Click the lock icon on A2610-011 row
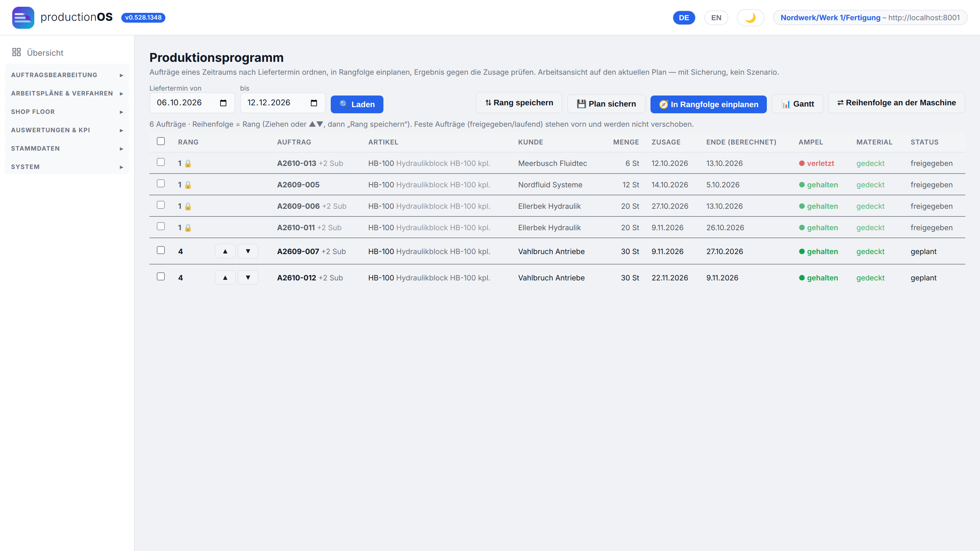 point(188,228)
